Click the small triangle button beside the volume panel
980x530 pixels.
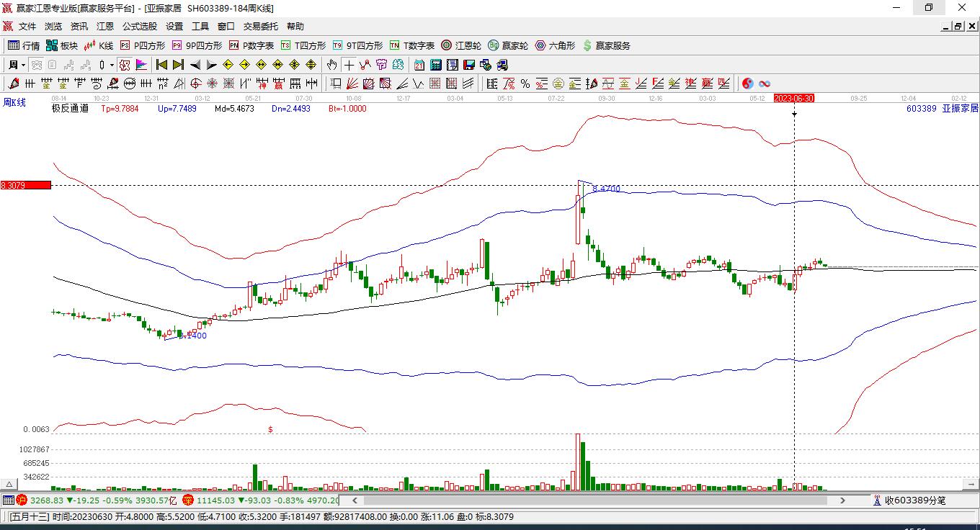pos(9,485)
